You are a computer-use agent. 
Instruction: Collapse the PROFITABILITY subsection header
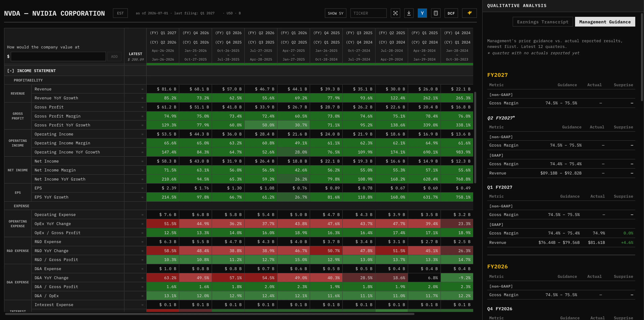pyautogui.click(x=28, y=80)
